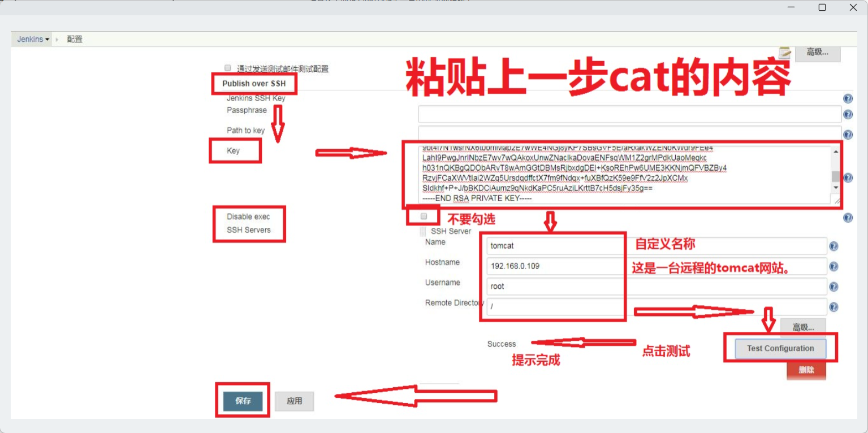
Task: Click the Key textarea scroll up arrow
Action: [836, 152]
